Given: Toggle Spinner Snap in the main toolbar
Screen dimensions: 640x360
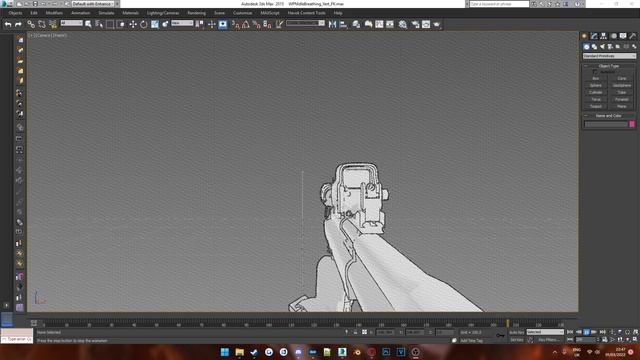Looking at the screenshot, I should point(267,24).
